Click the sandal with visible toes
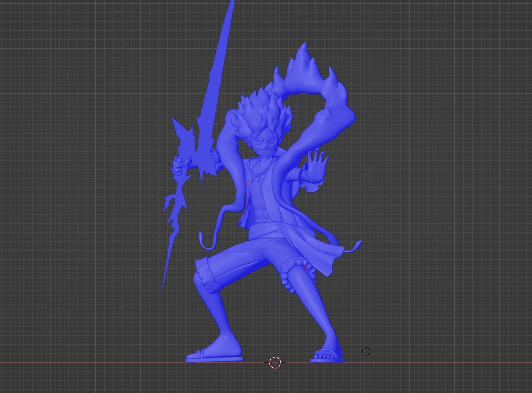The width and height of the screenshot is (532, 393). pos(327,356)
